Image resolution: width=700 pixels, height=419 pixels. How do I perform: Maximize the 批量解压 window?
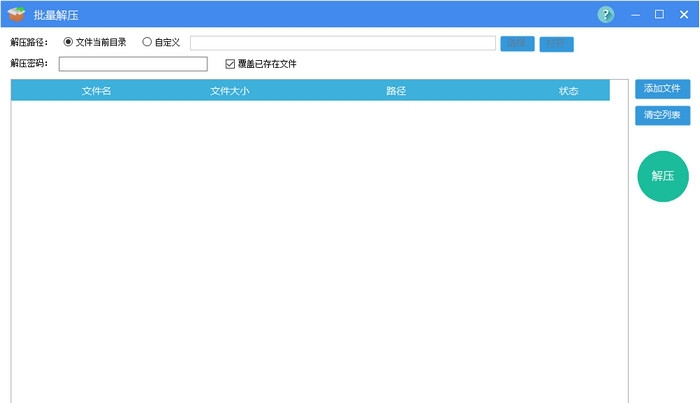click(659, 14)
